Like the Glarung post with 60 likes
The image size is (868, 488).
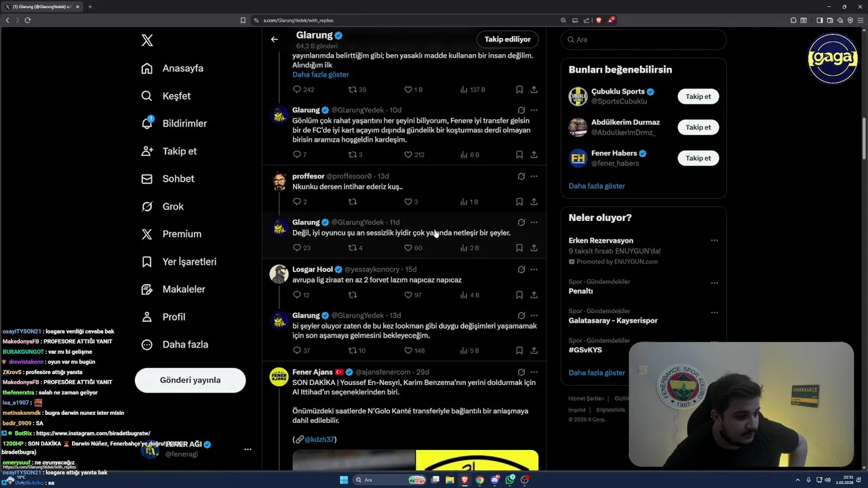tap(413, 248)
